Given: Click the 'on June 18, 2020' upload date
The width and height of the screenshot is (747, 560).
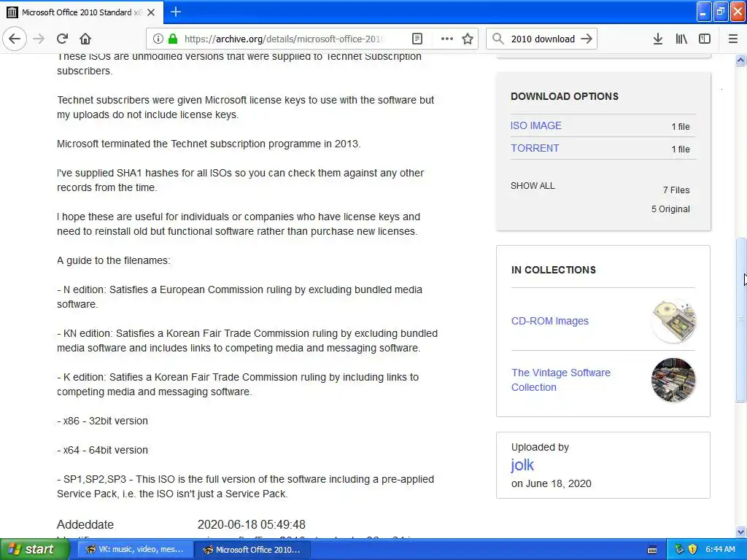Looking at the screenshot, I should click(x=551, y=484).
